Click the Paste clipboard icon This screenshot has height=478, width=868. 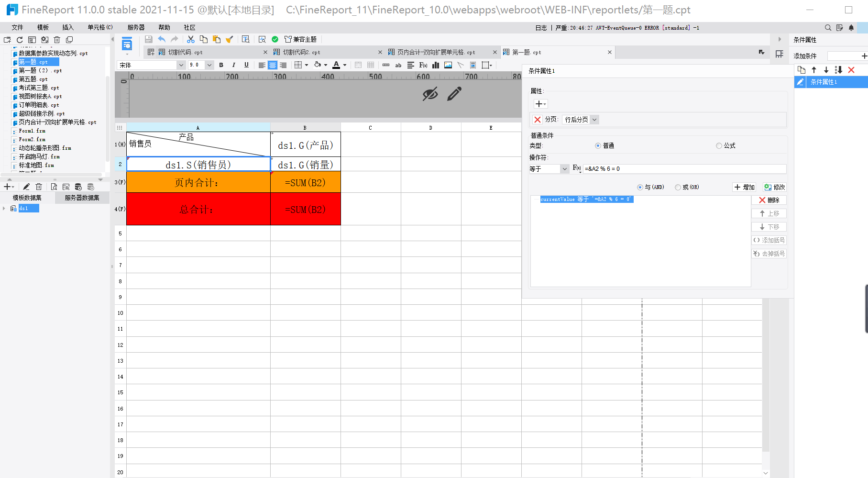tap(217, 39)
